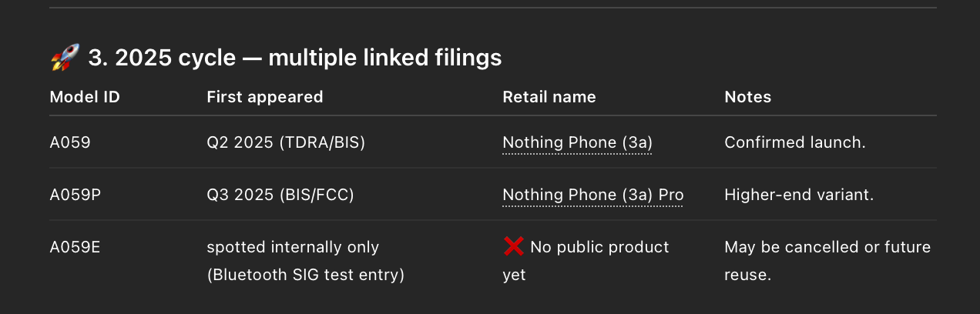Image resolution: width=980 pixels, height=314 pixels.
Task: Open the non-Pro Nothing Phone (3a) link
Action: (x=577, y=143)
